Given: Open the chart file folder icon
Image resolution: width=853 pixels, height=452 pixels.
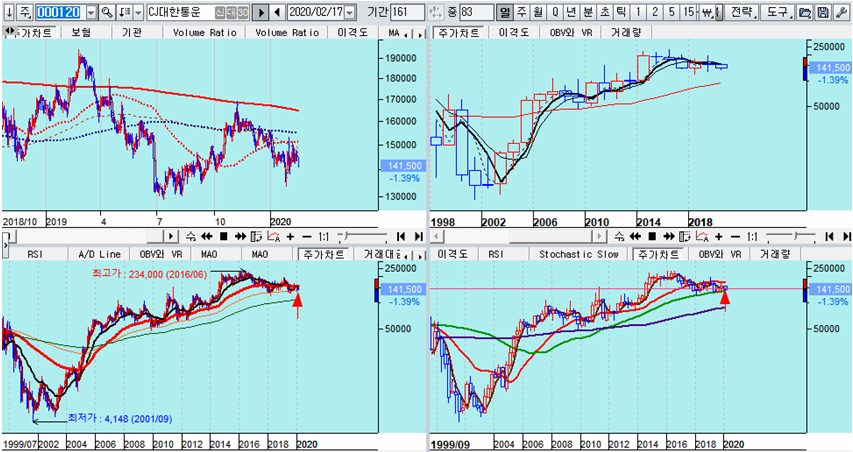Looking at the screenshot, I should point(805,12).
